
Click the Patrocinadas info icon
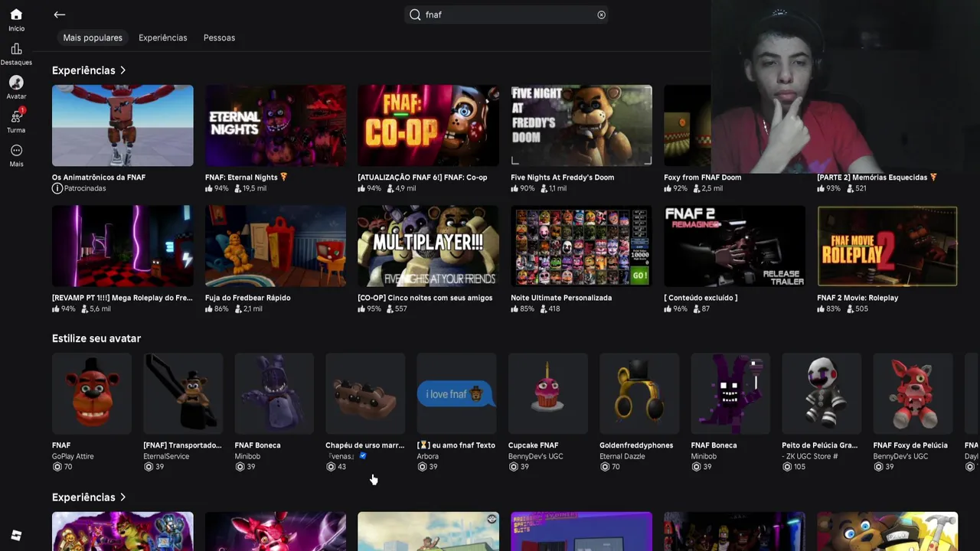point(57,188)
